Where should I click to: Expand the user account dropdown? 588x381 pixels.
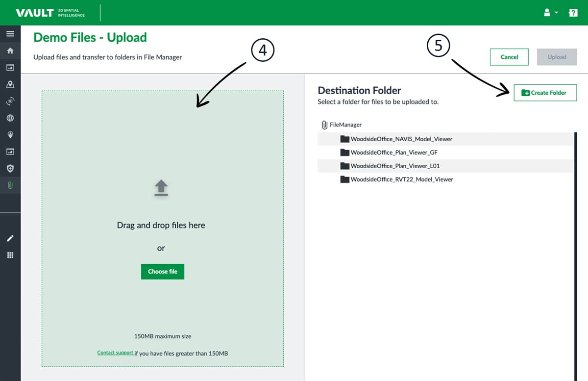point(551,13)
